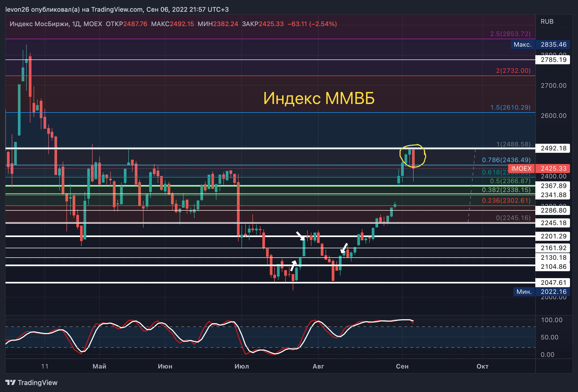Image resolution: width=578 pixels, height=392 pixels.
Task: Click the TradingView logo at bottom left
Action: coord(31,383)
